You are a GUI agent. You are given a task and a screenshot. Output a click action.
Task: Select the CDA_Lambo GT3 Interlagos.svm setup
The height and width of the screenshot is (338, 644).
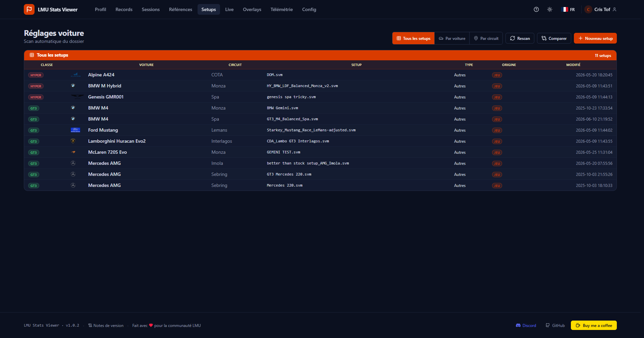tap(298, 141)
